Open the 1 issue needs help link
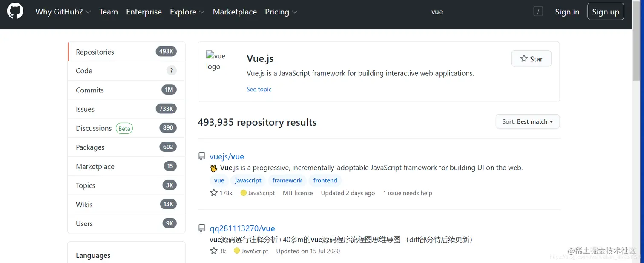 [408, 193]
